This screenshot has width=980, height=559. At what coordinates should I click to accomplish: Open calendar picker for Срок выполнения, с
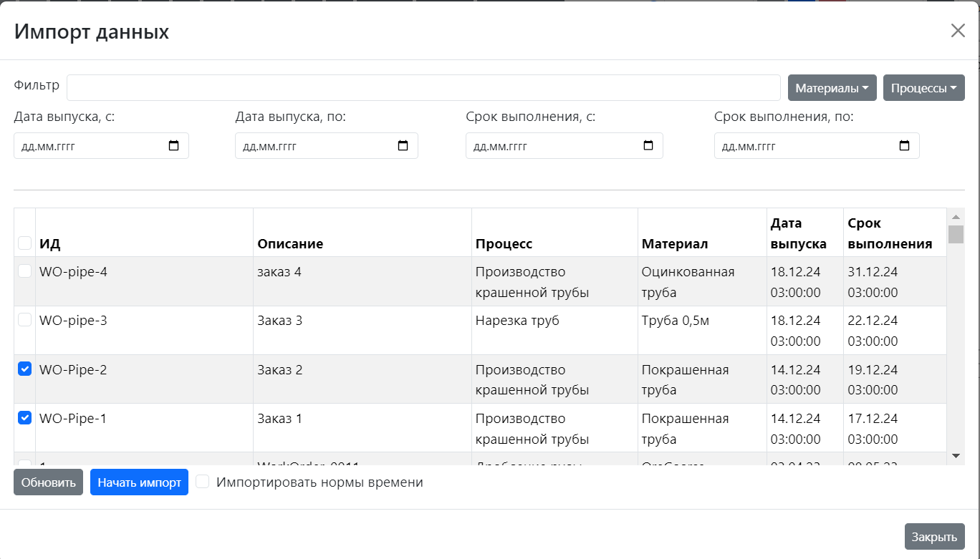point(648,146)
